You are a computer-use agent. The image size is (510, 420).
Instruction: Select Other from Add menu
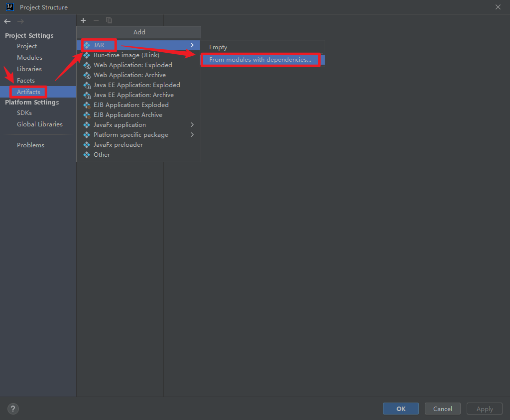[138, 155]
